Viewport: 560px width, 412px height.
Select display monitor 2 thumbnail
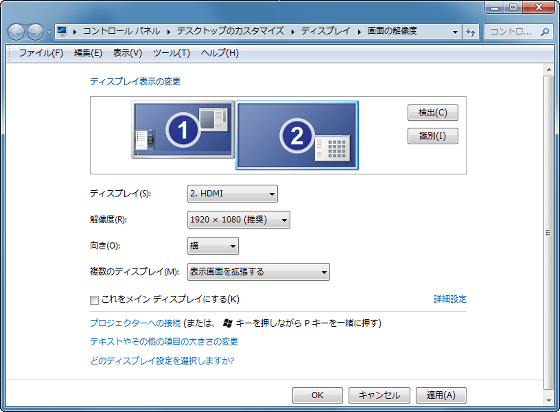click(297, 135)
